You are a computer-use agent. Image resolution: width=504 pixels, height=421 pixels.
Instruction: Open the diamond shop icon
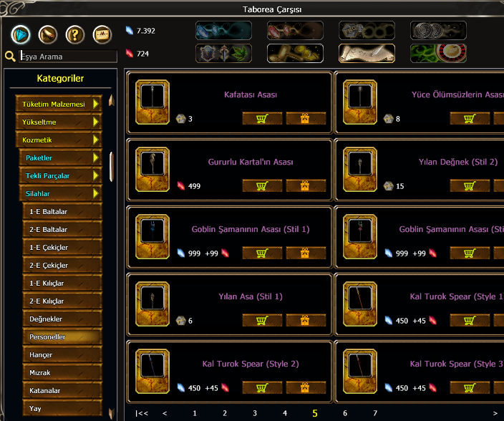click(21, 34)
